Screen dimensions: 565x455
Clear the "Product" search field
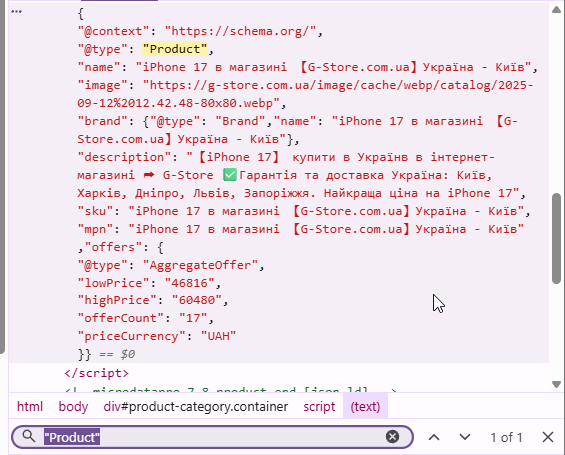[392, 437]
